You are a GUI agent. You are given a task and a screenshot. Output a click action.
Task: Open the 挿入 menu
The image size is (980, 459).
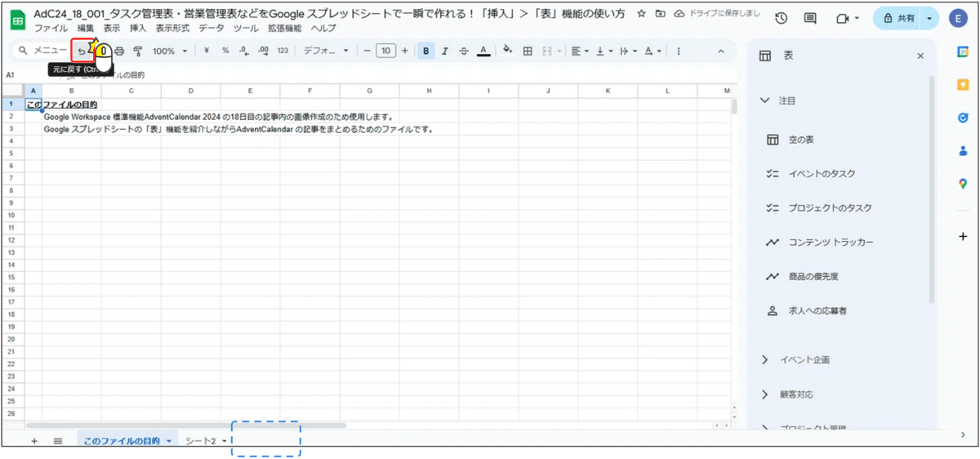pos(138,28)
